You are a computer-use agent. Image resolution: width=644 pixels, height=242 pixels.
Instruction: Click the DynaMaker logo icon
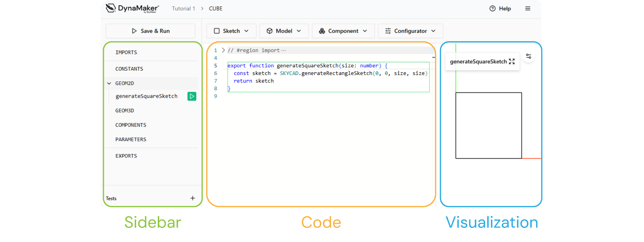[x=111, y=8]
